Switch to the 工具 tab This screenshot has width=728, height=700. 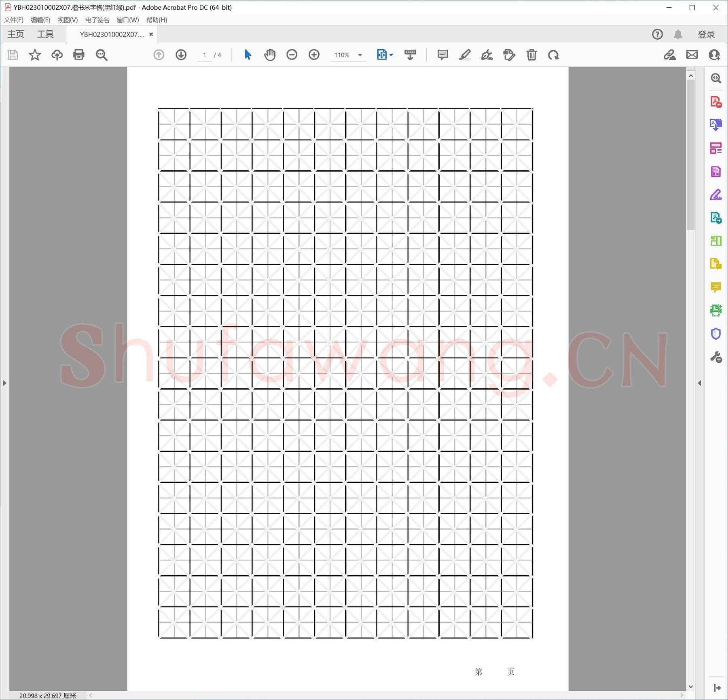tap(45, 34)
